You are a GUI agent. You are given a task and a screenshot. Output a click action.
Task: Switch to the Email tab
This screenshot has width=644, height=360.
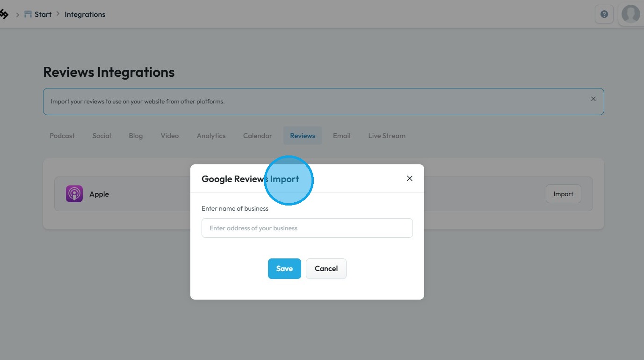coord(341,136)
